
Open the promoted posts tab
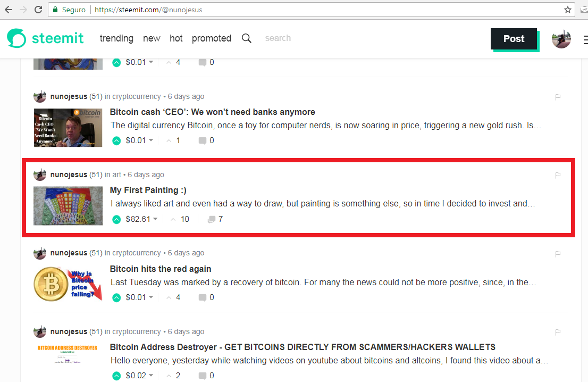(212, 38)
